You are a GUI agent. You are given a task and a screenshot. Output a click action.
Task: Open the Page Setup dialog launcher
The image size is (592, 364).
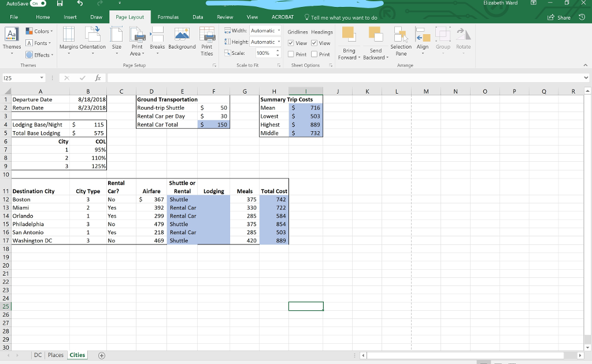(x=214, y=65)
